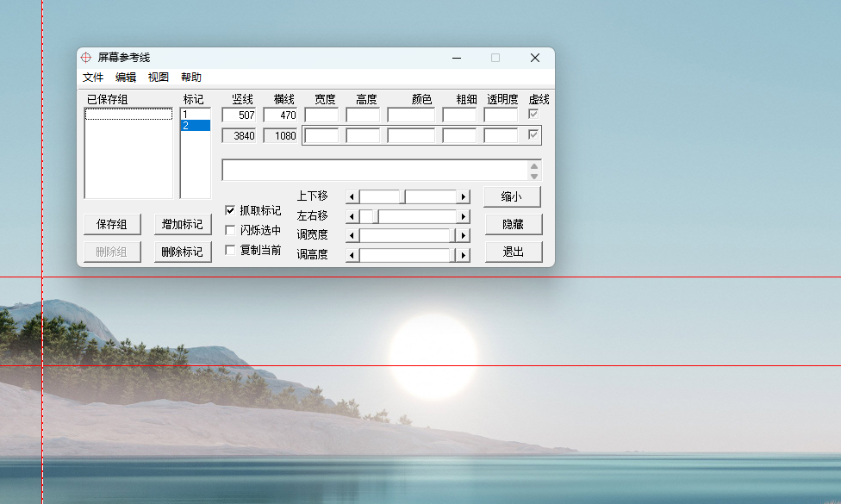
Task: Enable the 闪烁选中 checkbox
Action: [x=230, y=230]
